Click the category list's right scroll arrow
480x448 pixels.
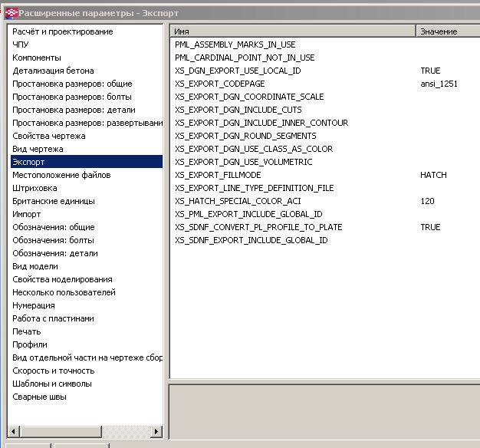click(x=157, y=431)
